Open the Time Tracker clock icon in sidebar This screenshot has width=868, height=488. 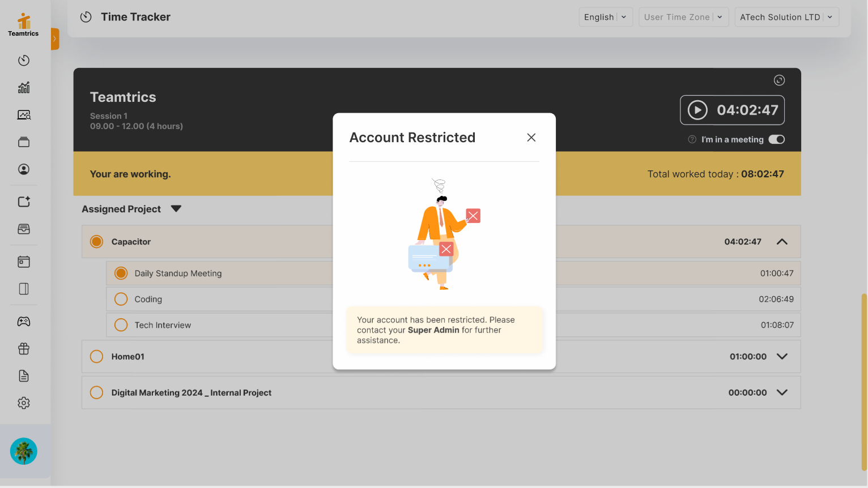[24, 61]
